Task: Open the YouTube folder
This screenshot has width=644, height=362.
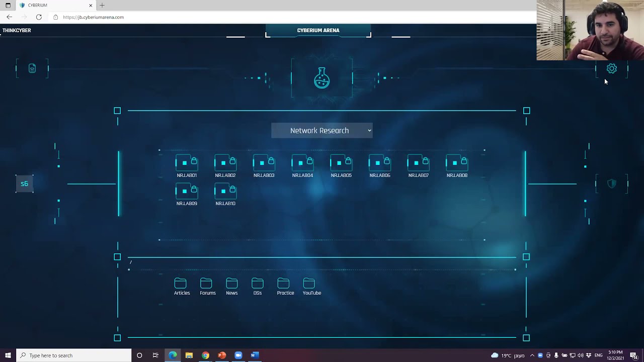Action: (x=311, y=287)
